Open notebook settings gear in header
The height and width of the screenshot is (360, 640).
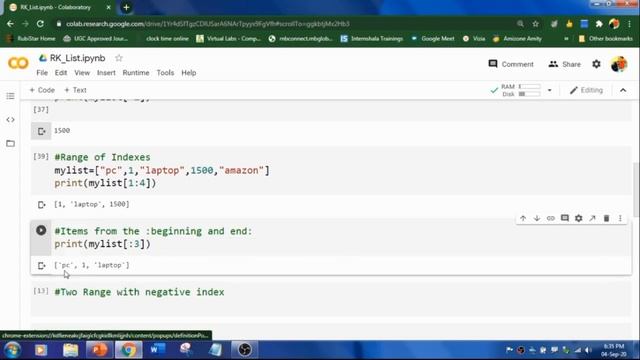pyautogui.click(x=596, y=64)
